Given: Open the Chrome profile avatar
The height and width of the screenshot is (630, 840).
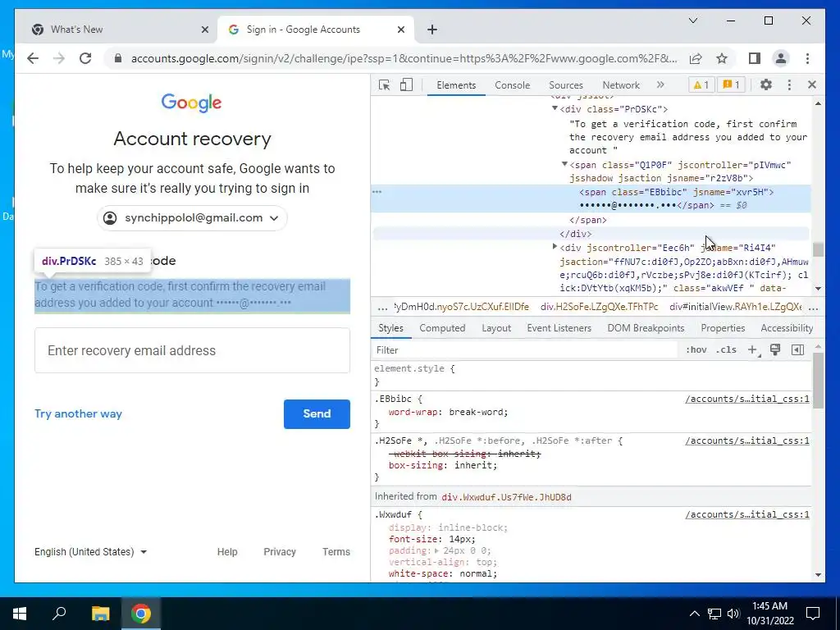Looking at the screenshot, I should 781,58.
